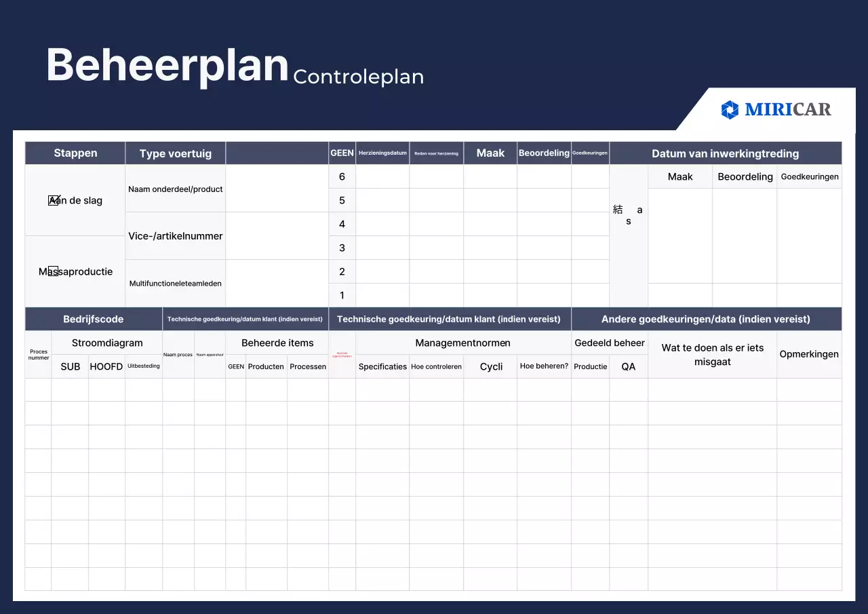This screenshot has width=868, height=614.
Task: Open the Herzieningsdatum column header
Action: pos(382,153)
